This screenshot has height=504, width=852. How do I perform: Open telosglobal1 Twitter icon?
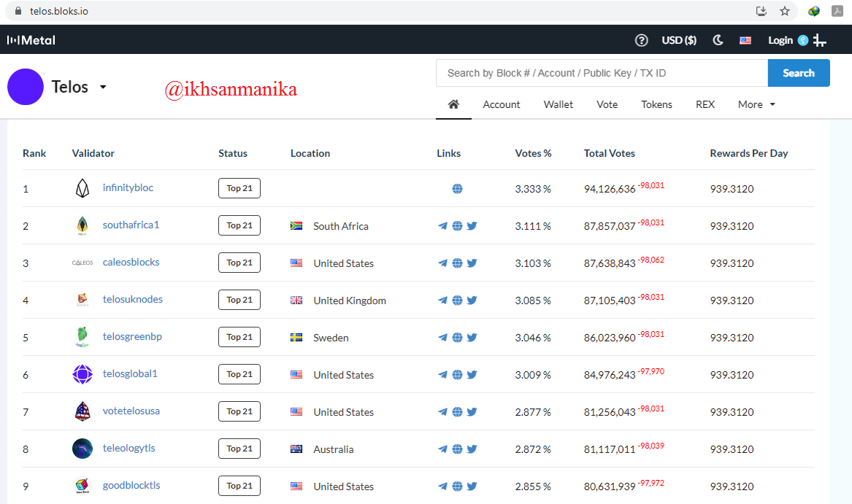coord(472,375)
